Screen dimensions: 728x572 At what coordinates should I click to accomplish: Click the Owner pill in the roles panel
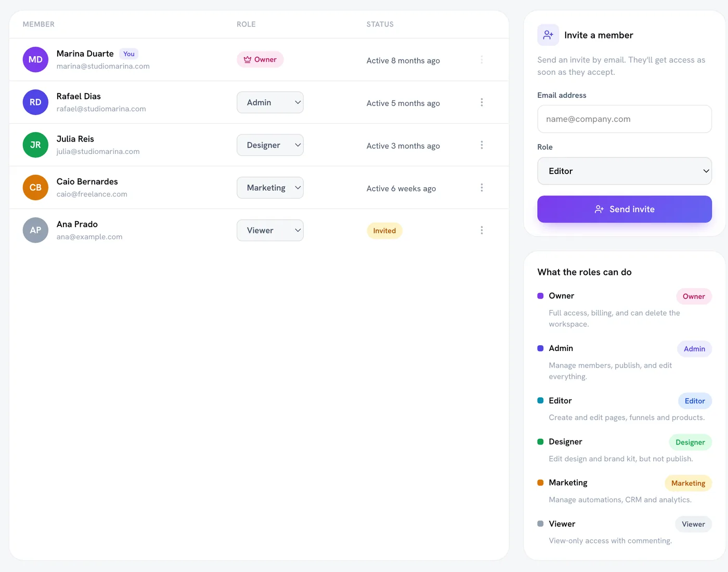[x=694, y=296]
